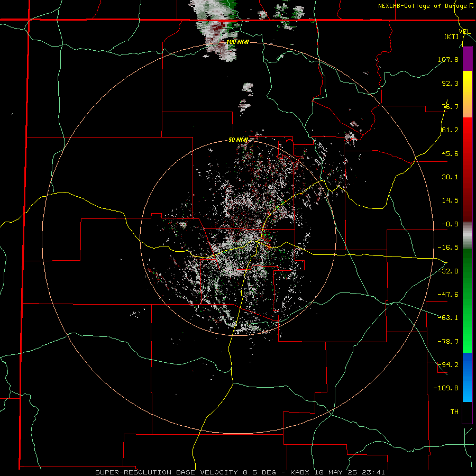Click the -47.6 velocity scale value
Screen dimensions: 476x476
[448, 295]
